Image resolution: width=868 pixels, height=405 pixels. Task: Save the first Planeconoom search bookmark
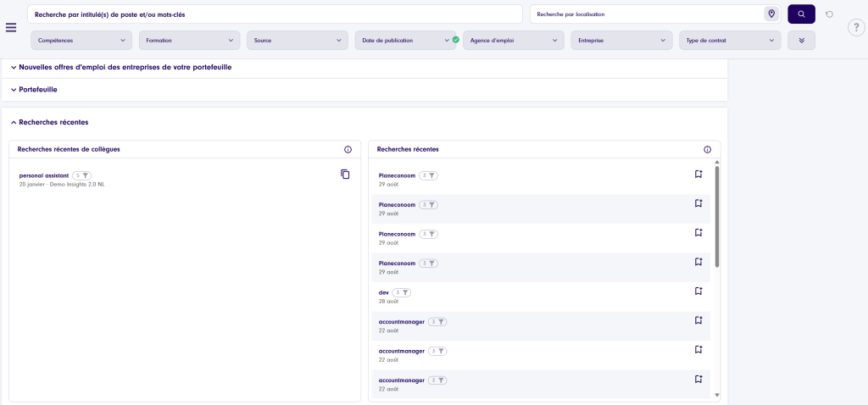(x=698, y=175)
